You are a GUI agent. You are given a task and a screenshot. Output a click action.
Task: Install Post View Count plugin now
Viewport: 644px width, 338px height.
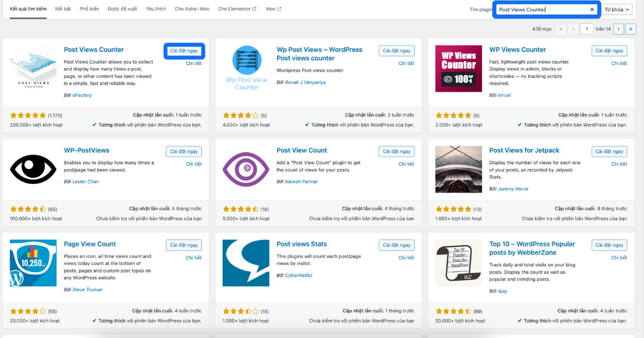point(397,152)
